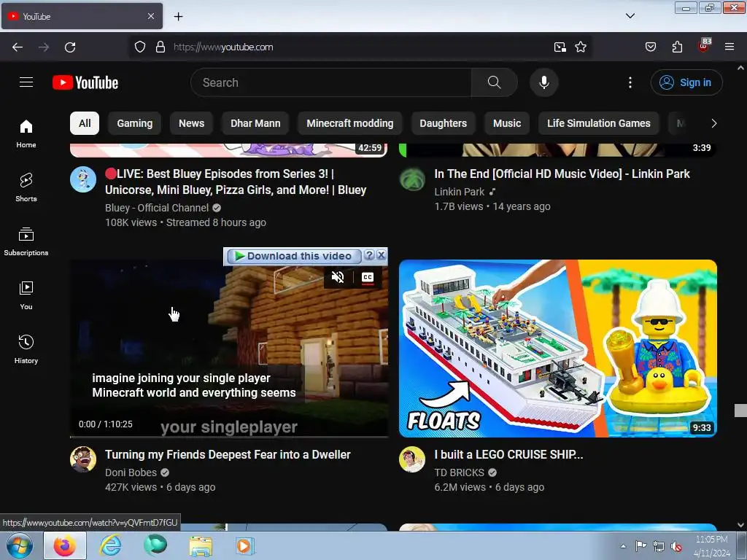Screen dimensions: 747x560
Task: Open In The End Linkin Park title
Action: click(562, 174)
